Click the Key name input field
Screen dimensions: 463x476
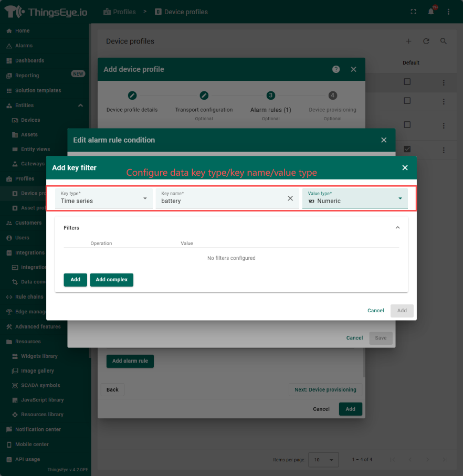220,201
